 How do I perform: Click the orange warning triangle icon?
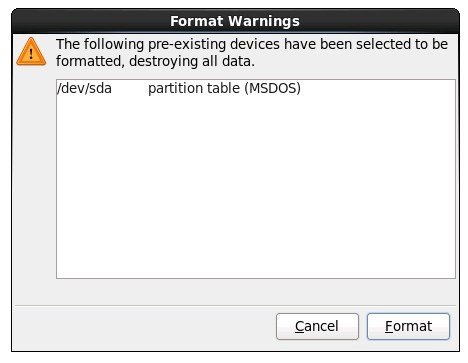[x=31, y=52]
